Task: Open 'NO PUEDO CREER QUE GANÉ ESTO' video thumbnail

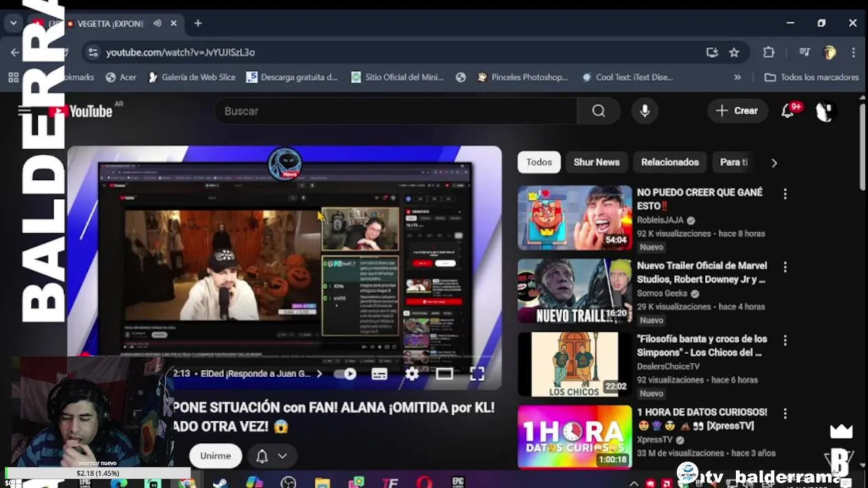Action: coord(574,218)
